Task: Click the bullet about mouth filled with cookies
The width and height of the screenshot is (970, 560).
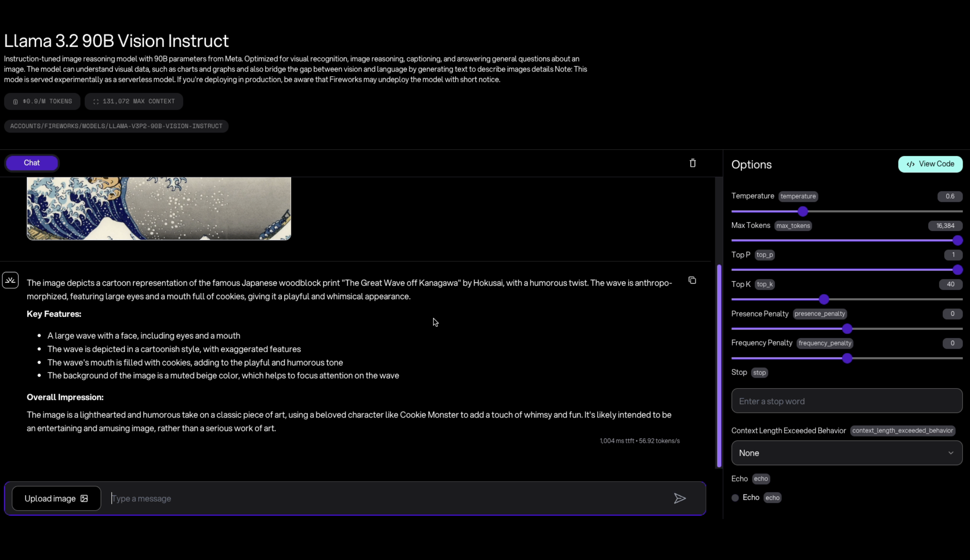Action: [x=195, y=362]
